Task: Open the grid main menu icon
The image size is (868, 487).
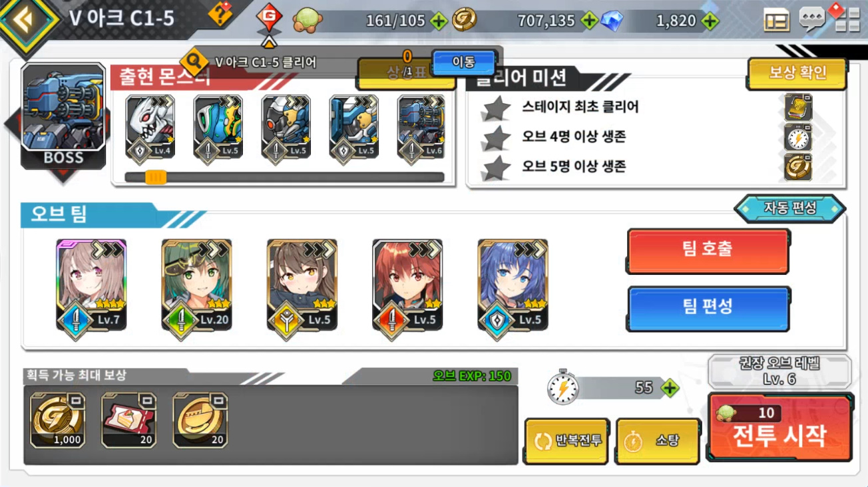Action: pyautogui.click(x=847, y=19)
